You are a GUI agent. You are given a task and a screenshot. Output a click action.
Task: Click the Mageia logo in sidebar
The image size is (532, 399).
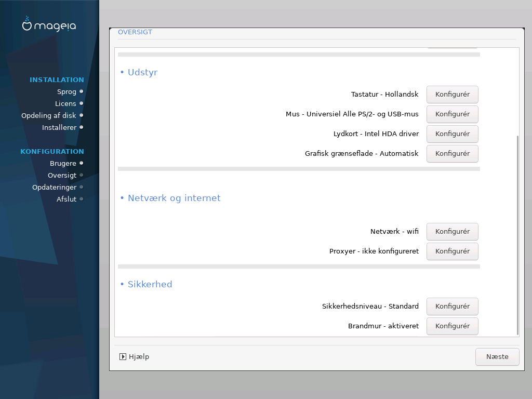(49, 24)
